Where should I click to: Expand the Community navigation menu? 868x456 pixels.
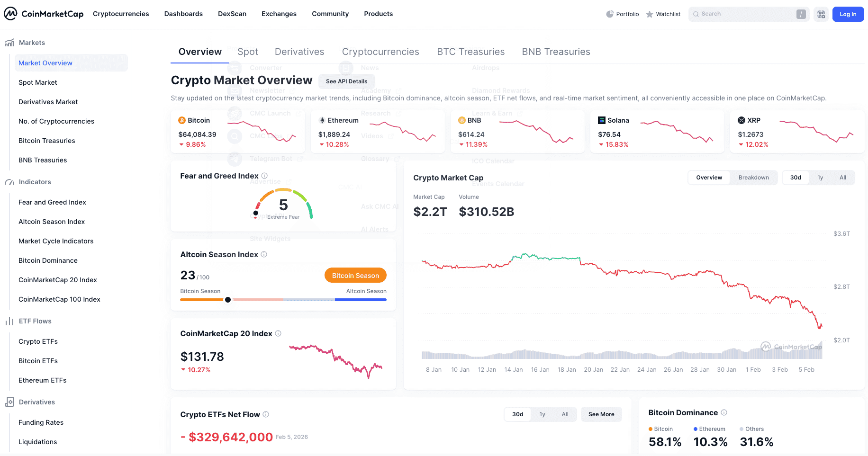tap(330, 14)
